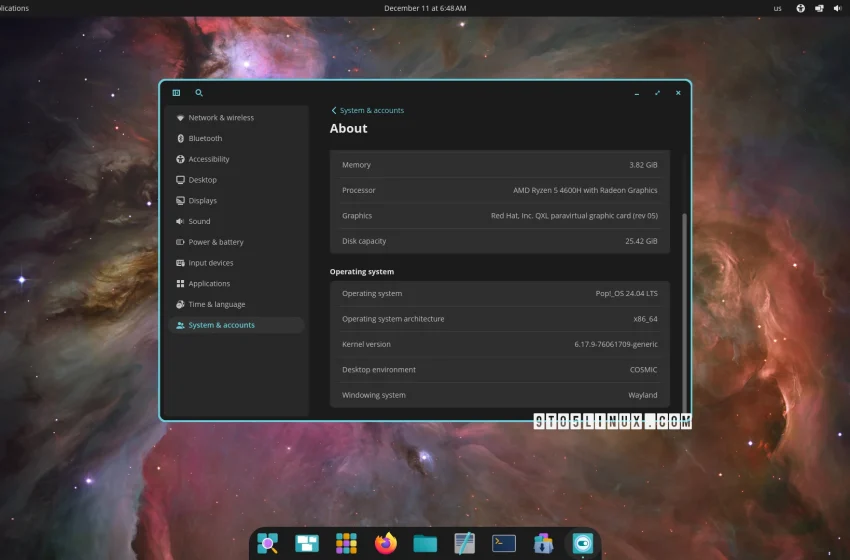The height and width of the screenshot is (560, 850).
Task: Click the About page title
Action: click(x=349, y=128)
